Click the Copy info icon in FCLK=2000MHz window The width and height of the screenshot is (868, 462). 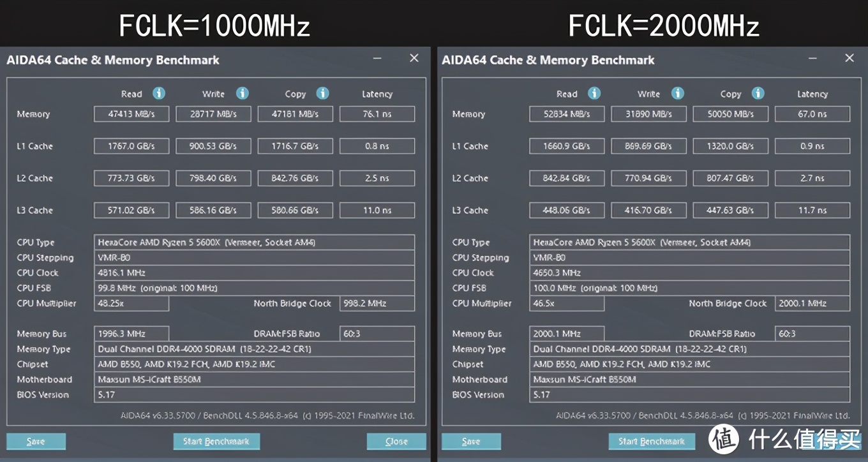click(758, 93)
